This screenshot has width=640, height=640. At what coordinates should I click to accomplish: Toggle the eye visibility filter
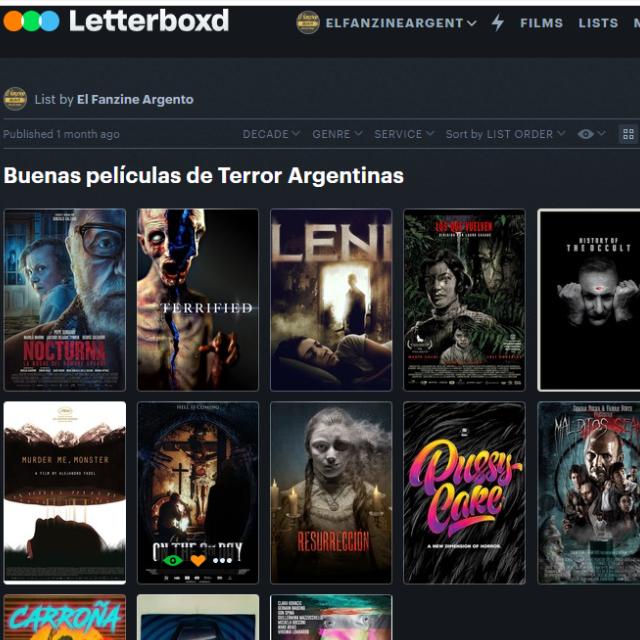[x=591, y=134]
